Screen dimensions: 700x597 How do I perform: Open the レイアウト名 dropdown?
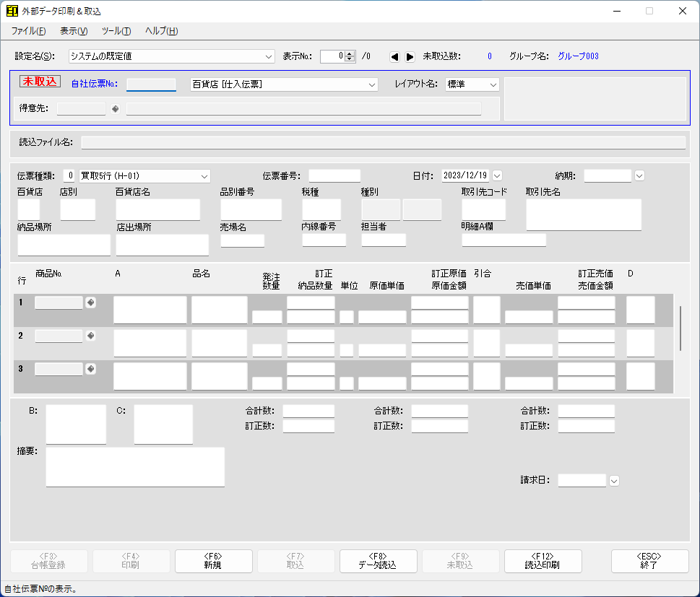493,84
